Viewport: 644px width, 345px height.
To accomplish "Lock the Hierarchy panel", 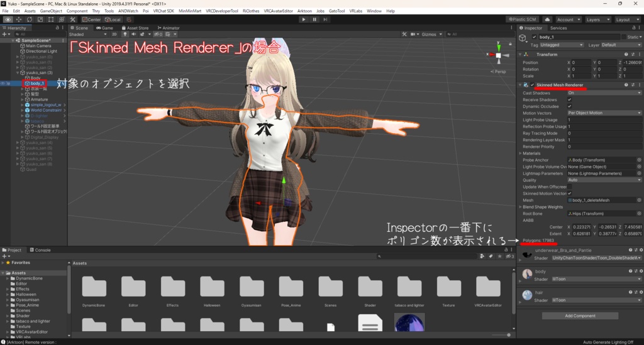I will [57, 28].
